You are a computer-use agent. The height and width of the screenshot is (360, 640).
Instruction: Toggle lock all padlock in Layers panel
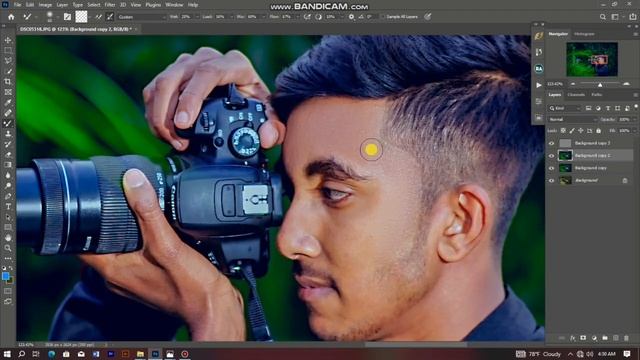598,131
